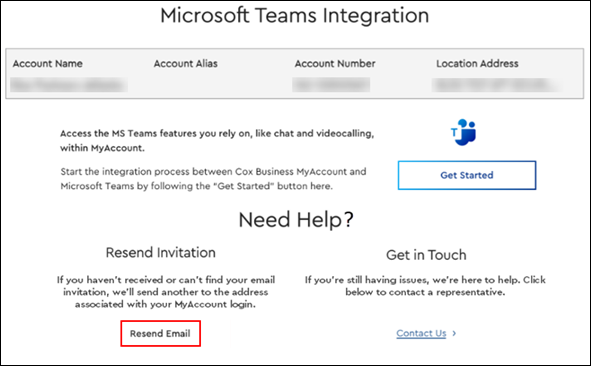Select the blurred Location Address value
Viewport: 591px width, 366px height.
[x=497, y=85]
